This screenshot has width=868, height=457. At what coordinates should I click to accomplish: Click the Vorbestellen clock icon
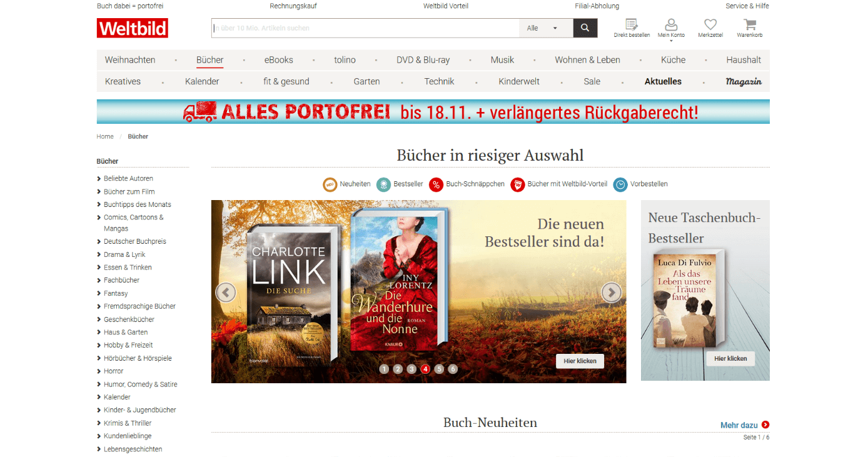[620, 184]
